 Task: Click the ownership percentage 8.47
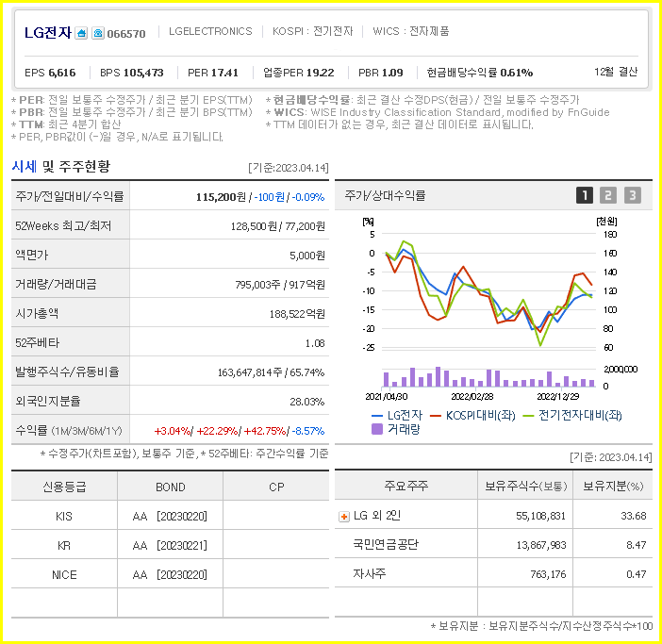pos(637,545)
